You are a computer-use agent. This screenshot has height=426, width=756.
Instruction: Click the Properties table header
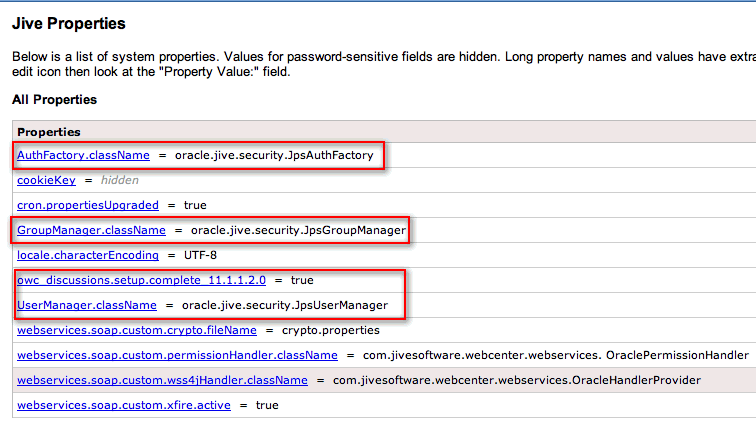(49, 132)
